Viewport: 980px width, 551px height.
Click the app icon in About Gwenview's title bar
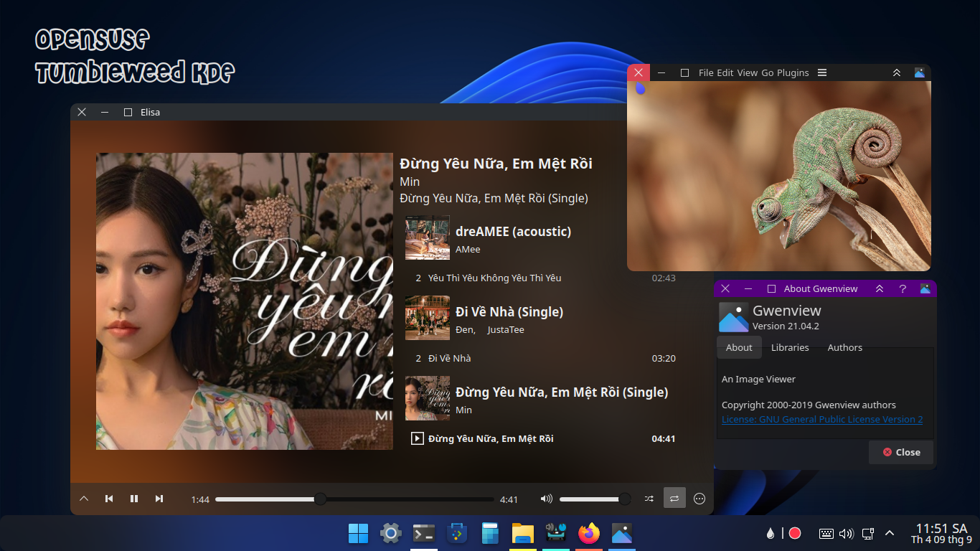(x=925, y=288)
